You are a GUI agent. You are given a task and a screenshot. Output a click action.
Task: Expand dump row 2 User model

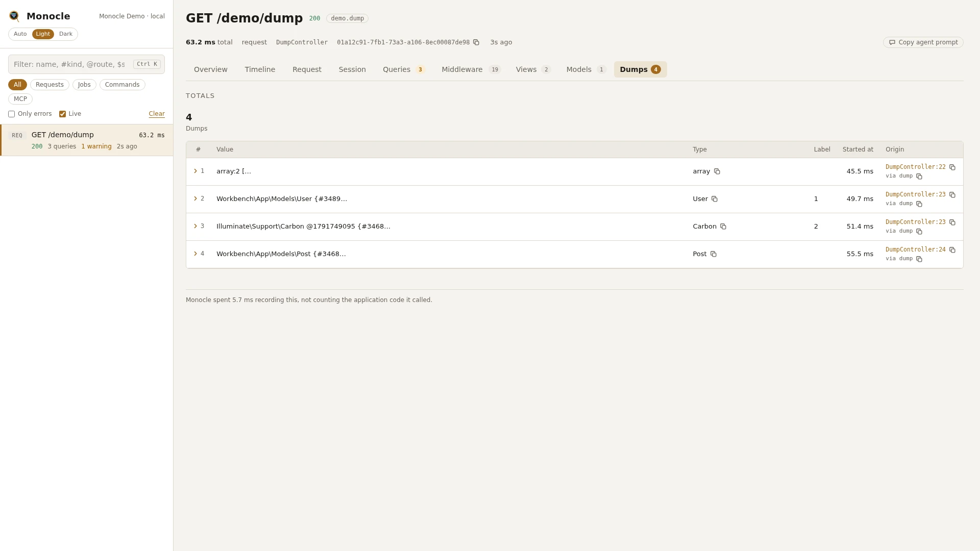point(195,199)
